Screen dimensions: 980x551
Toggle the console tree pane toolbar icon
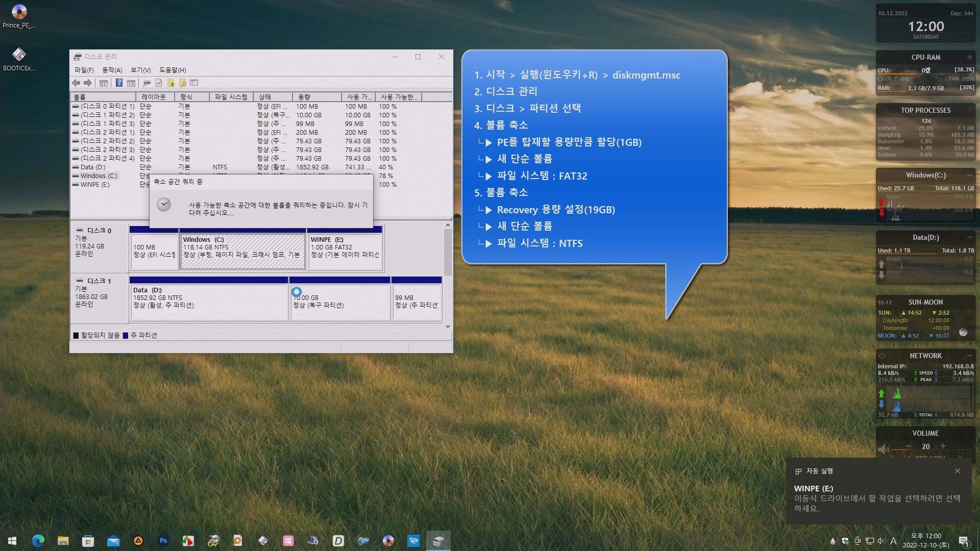click(104, 83)
